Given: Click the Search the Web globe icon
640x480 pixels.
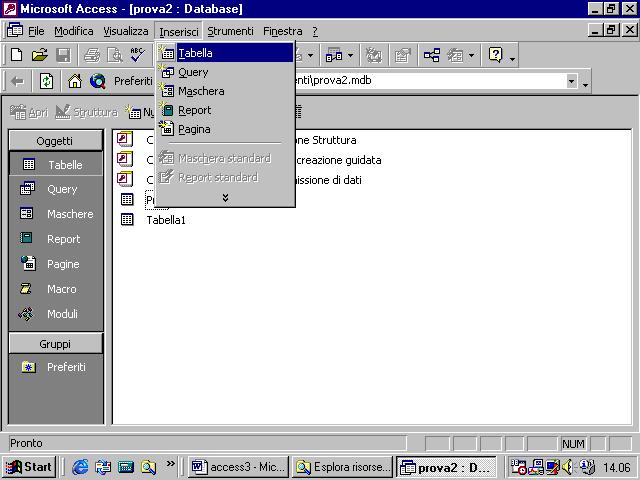Looking at the screenshot, I should (x=98, y=81).
